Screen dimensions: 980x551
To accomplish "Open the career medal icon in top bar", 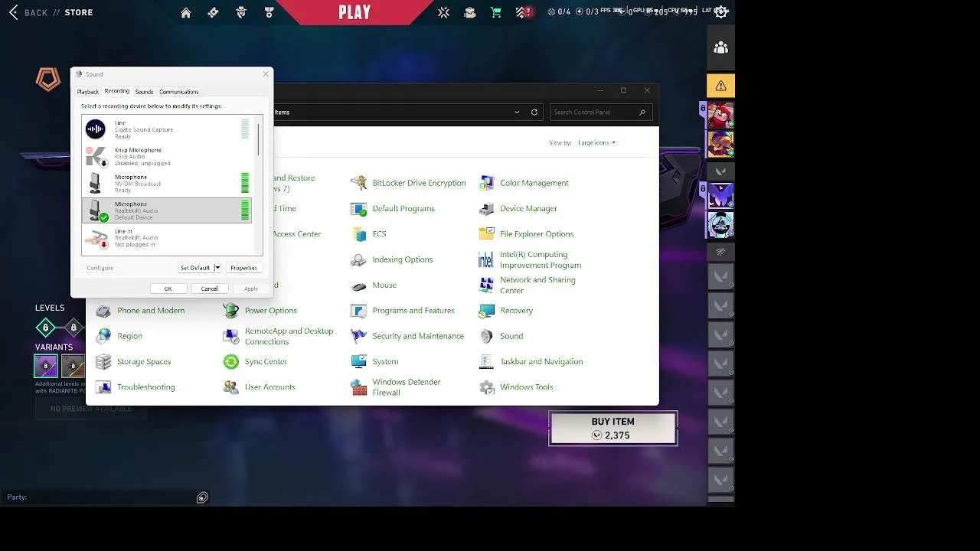I will [x=269, y=12].
